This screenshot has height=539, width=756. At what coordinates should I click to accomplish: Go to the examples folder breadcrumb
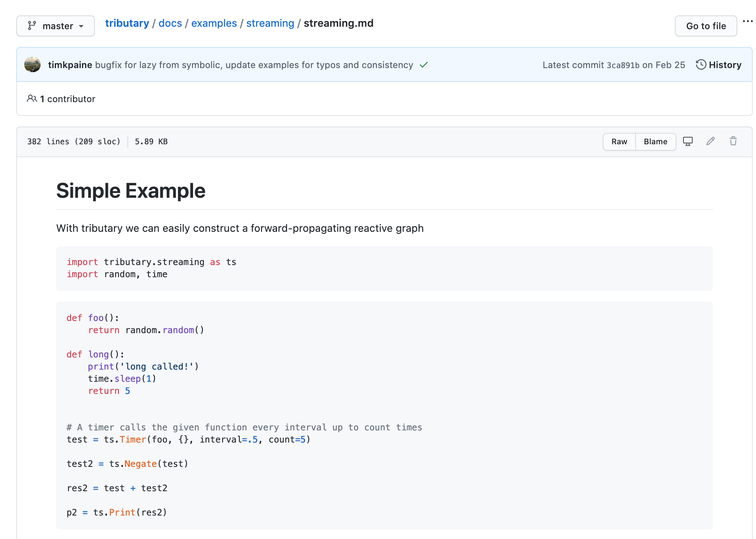click(214, 23)
